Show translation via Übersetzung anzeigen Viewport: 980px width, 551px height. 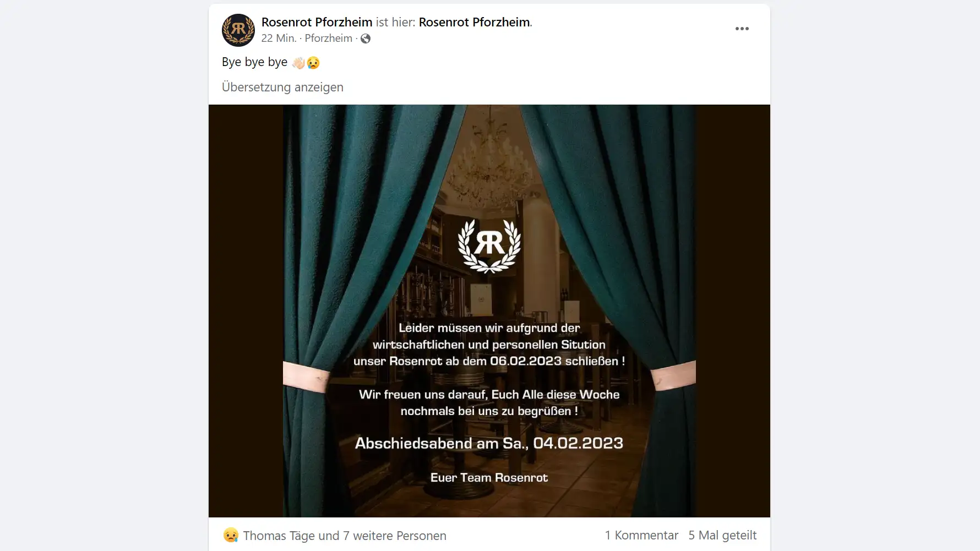pos(282,87)
